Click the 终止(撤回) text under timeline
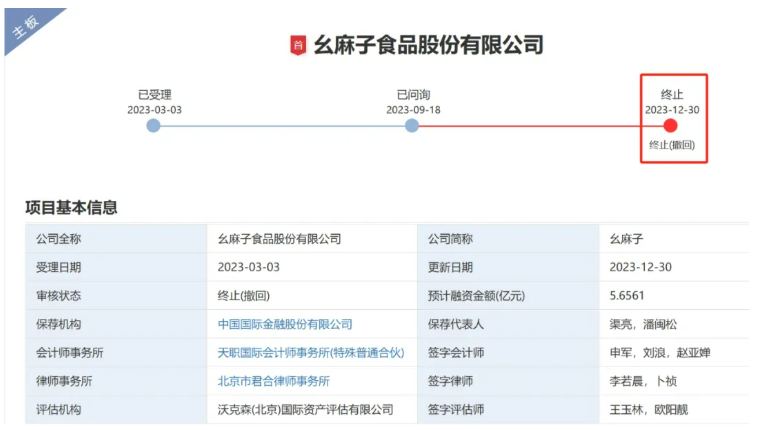Image resolution: width=762 pixels, height=430 pixels. point(672,145)
